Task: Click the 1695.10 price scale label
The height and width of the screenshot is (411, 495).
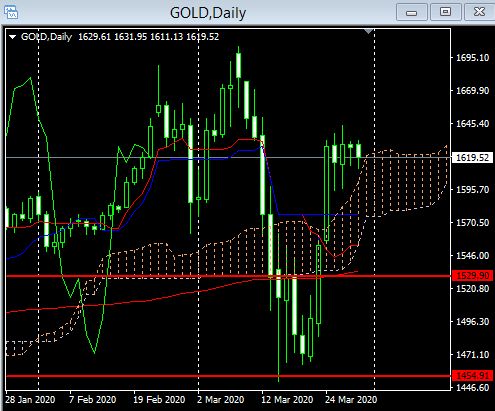Action: pyautogui.click(x=472, y=58)
